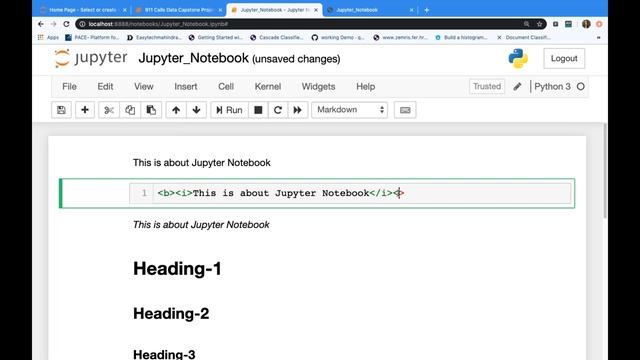Open the Kernel menu
640x360 pixels.
pyautogui.click(x=268, y=87)
